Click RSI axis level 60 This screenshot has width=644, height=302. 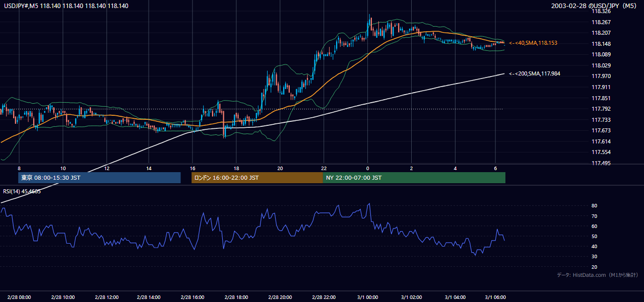click(595, 226)
